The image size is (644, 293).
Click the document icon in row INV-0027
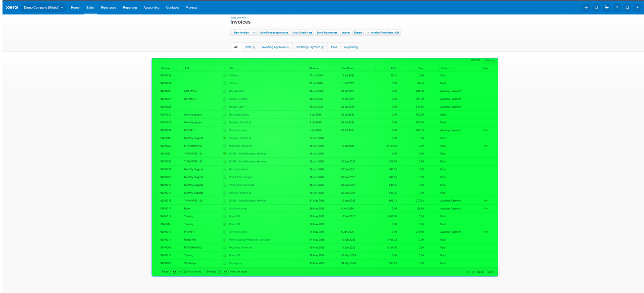click(224, 99)
